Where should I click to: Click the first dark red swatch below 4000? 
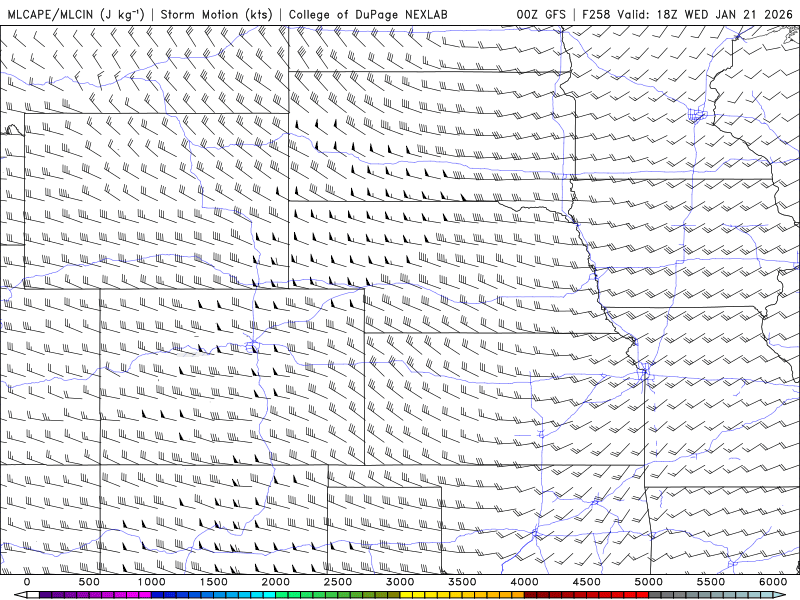[531, 595]
